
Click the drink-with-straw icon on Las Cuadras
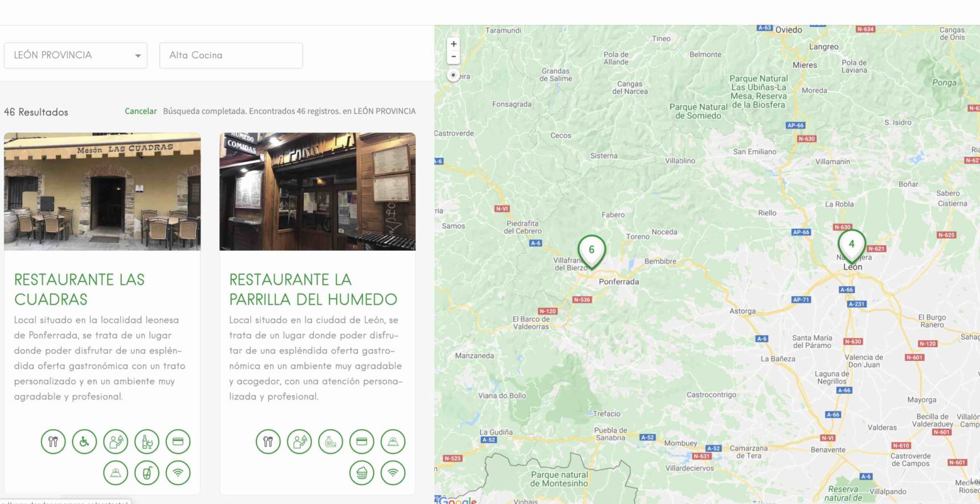(x=147, y=472)
